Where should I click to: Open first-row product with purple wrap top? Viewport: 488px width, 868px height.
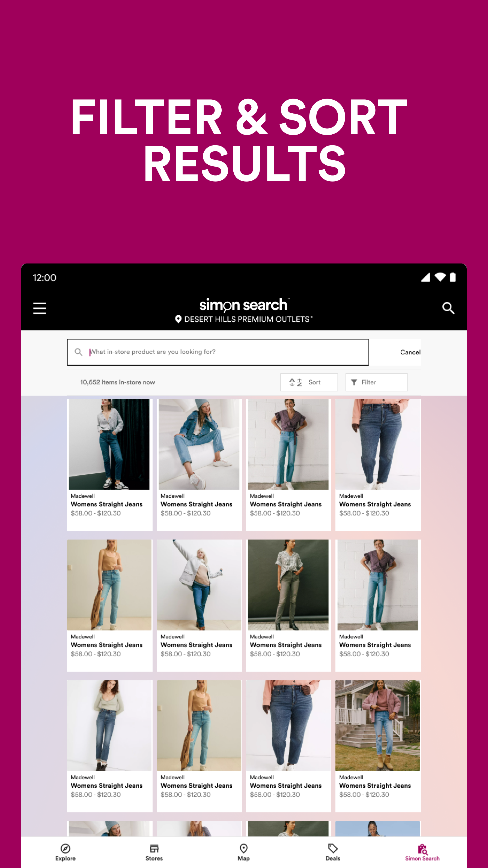point(288,465)
